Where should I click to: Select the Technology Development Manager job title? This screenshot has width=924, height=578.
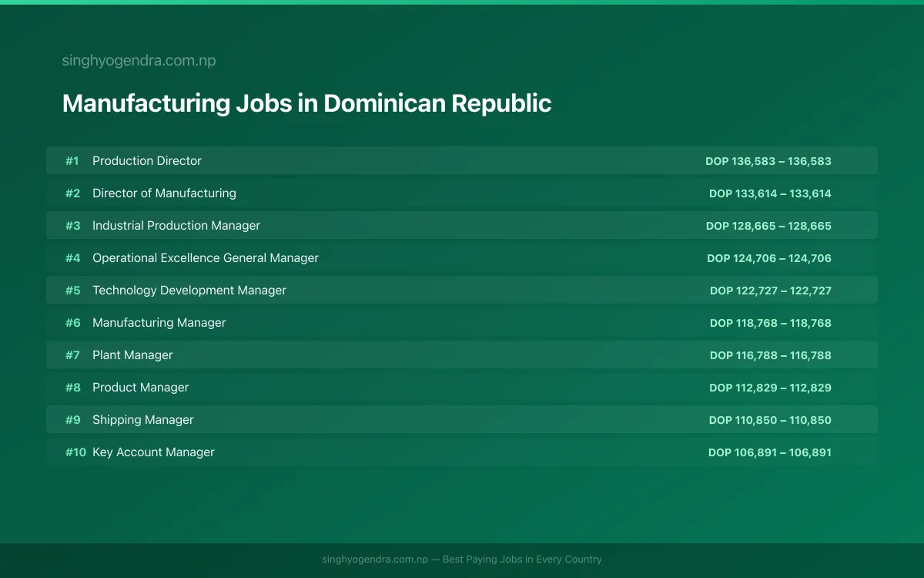189,291
